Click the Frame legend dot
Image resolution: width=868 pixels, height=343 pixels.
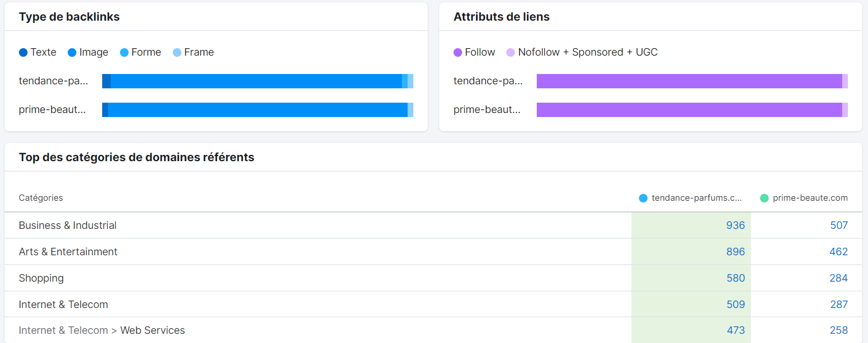coord(177,52)
